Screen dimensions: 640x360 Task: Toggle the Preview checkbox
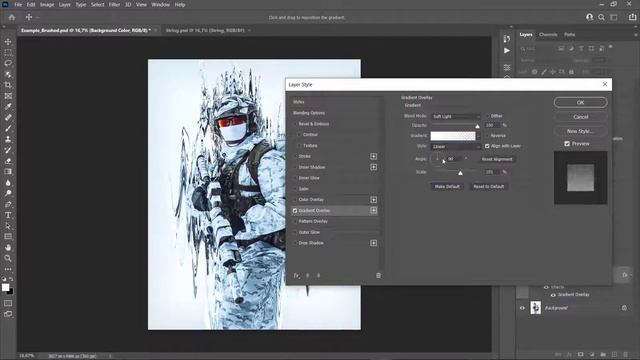coord(567,144)
